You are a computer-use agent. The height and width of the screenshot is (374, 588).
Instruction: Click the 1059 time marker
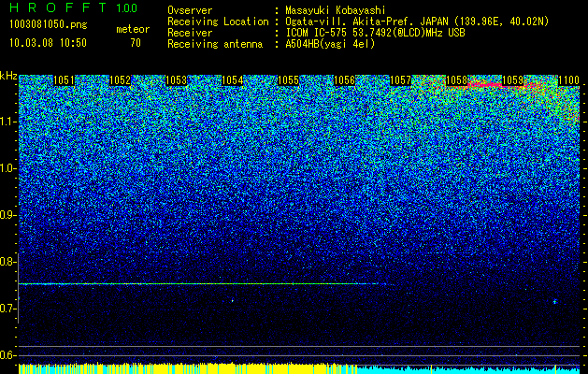pos(512,80)
